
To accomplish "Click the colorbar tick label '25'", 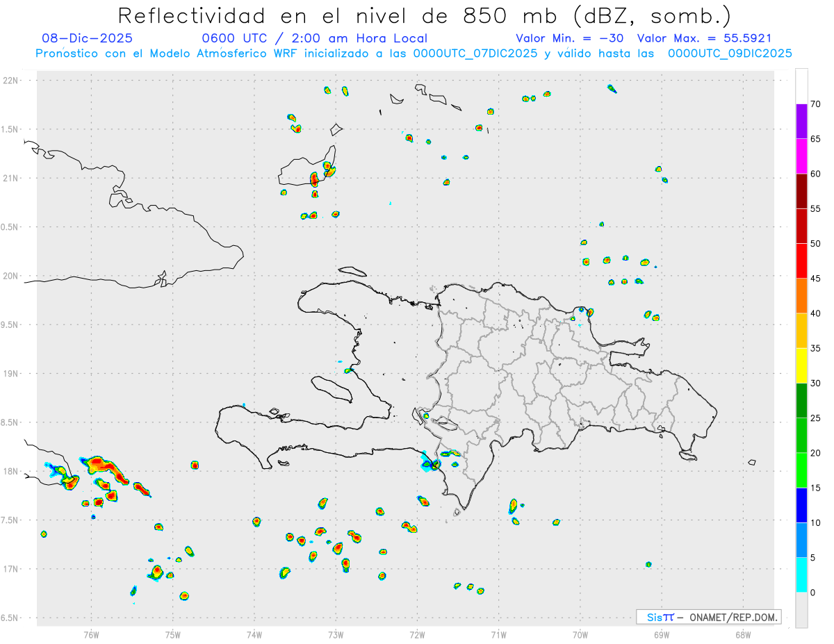I will (x=815, y=418).
